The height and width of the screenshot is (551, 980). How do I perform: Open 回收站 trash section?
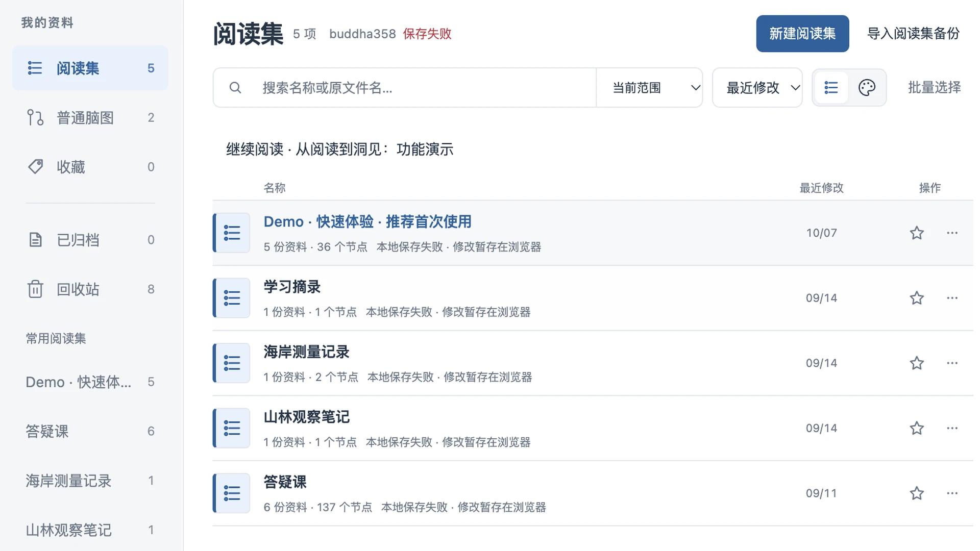[x=90, y=289]
